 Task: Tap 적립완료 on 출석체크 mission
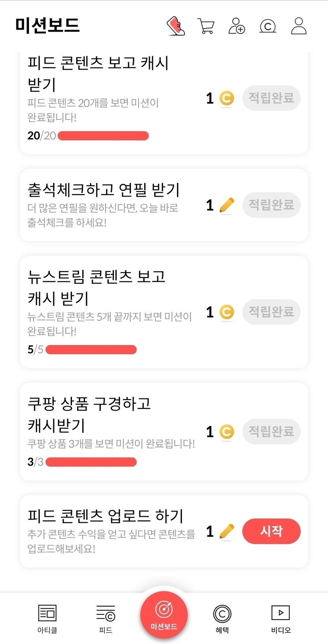pyautogui.click(x=271, y=205)
